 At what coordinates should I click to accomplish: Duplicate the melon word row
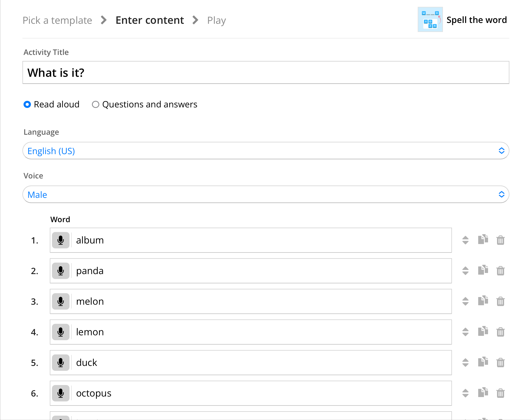click(x=483, y=301)
